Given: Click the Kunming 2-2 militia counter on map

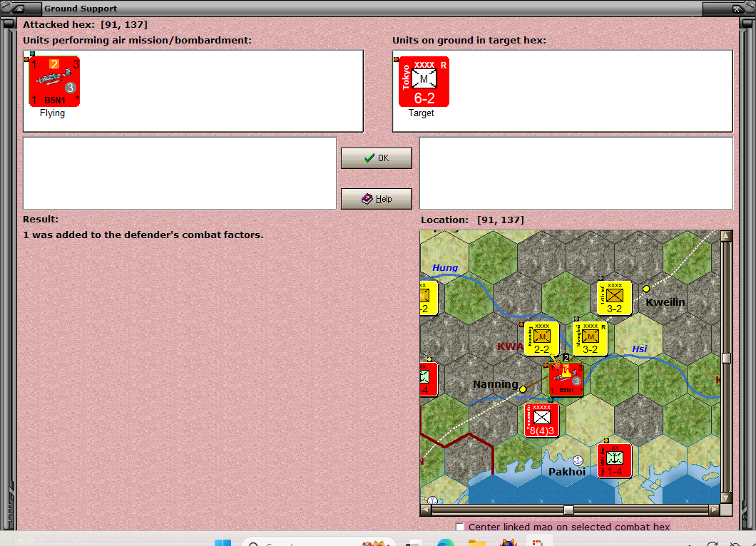Looking at the screenshot, I should coord(543,337).
